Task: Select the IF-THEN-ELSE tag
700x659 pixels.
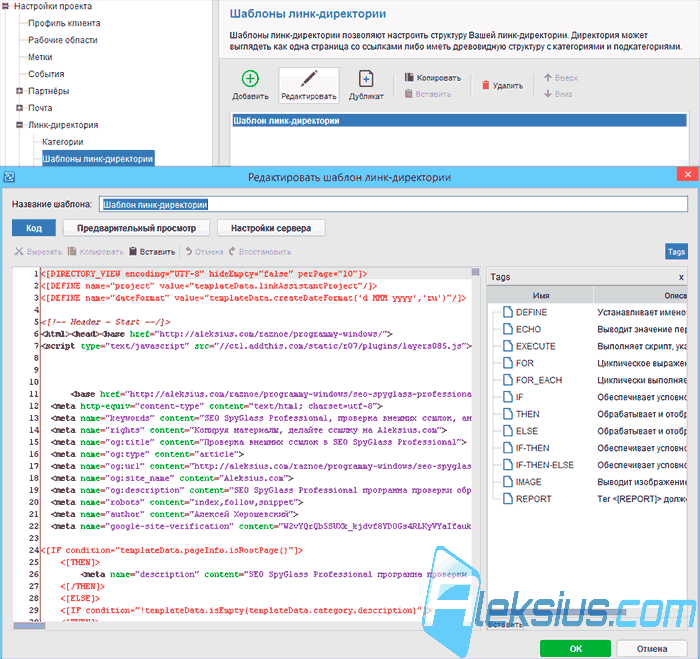Action: pos(544,465)
